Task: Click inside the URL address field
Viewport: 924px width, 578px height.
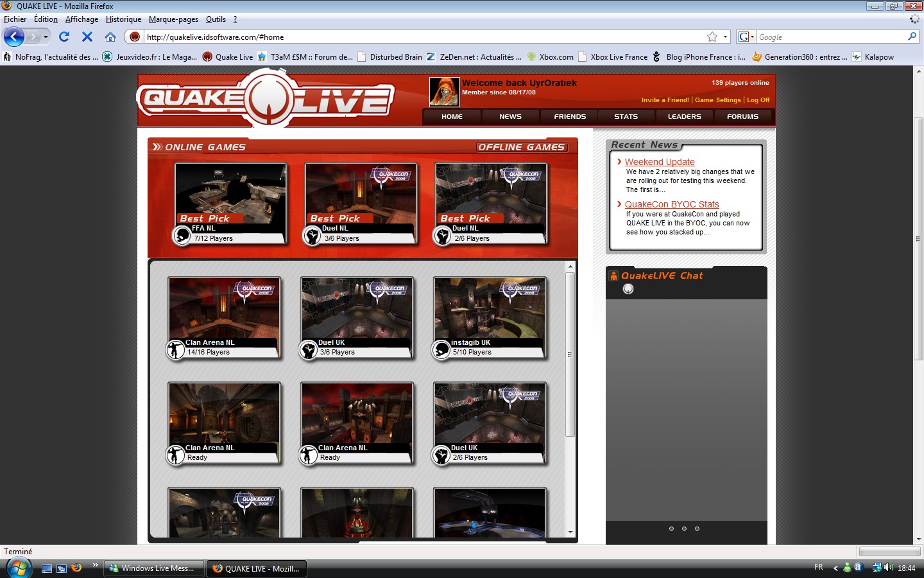Action: (424, 37)
